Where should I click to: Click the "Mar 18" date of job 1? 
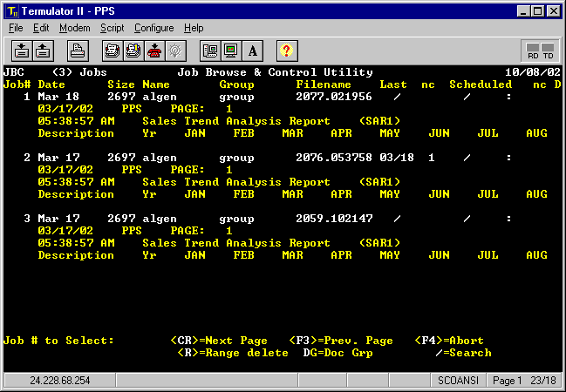(x=58, y=97)
